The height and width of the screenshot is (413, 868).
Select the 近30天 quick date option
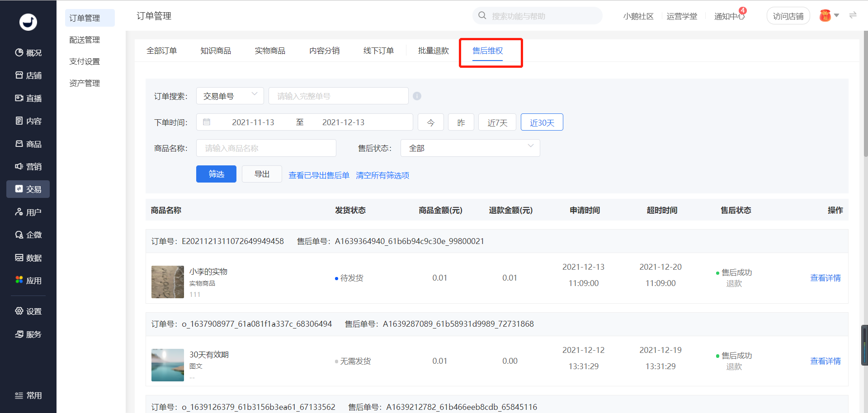(x=542, y=122)
